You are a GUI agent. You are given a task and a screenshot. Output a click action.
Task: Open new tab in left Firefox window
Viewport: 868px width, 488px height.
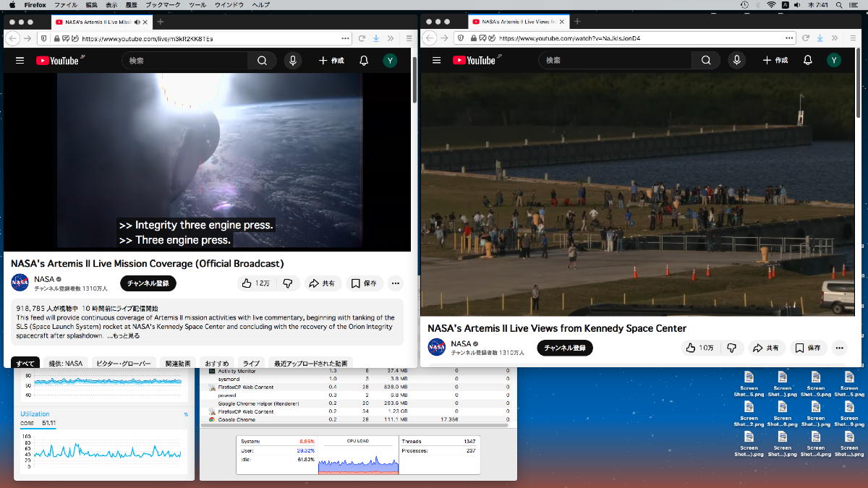pos(160,22)
